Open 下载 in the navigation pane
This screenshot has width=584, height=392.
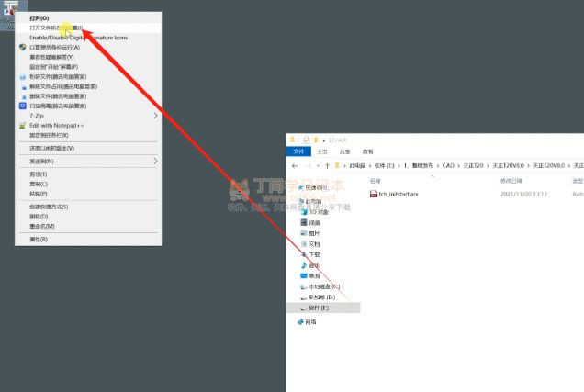[310, 254]
